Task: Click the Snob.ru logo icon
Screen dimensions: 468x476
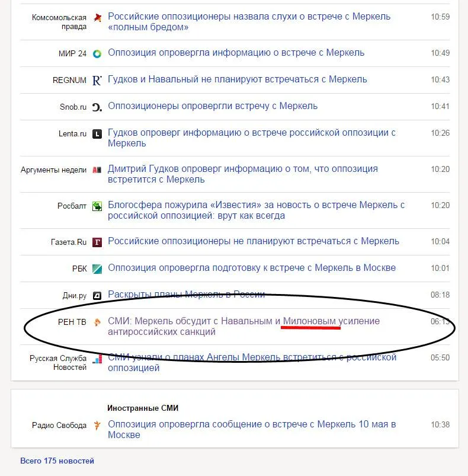Action: (97, 107)
